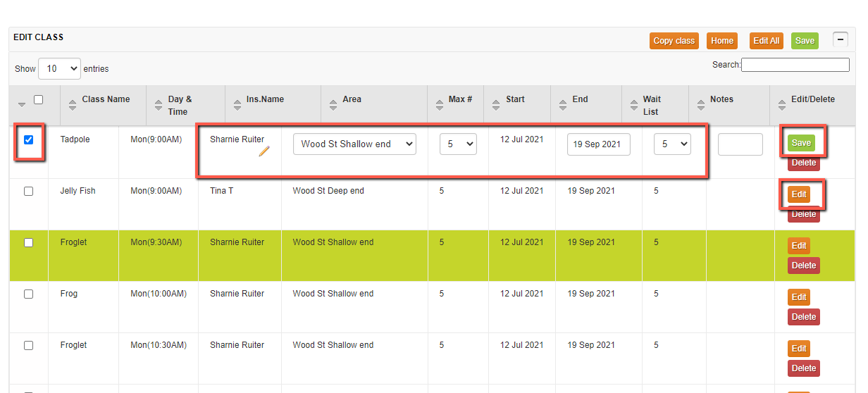Sort by End column arrows
Image resolution: width=868 pixels, height=393 pixels.
[x=563, y=105]
